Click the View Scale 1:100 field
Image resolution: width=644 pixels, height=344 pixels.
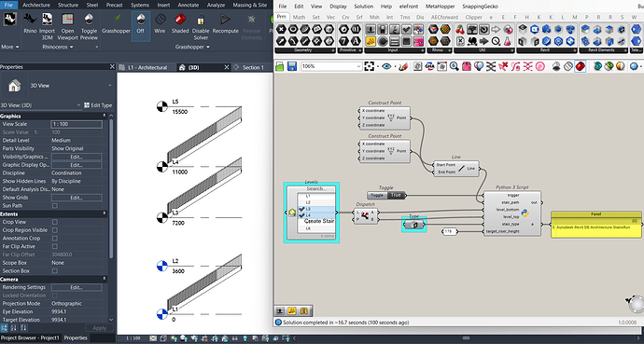click(x=77, y=124)
